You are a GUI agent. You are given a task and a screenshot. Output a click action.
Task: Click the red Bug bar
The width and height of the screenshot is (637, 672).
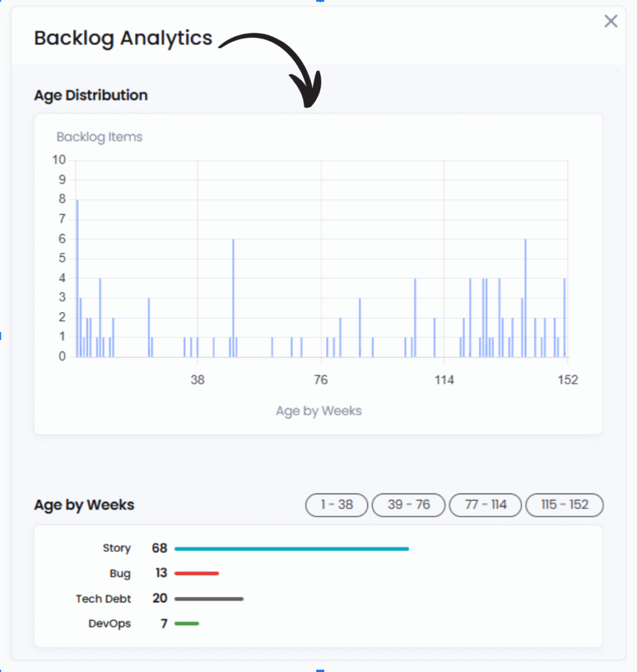196,574
